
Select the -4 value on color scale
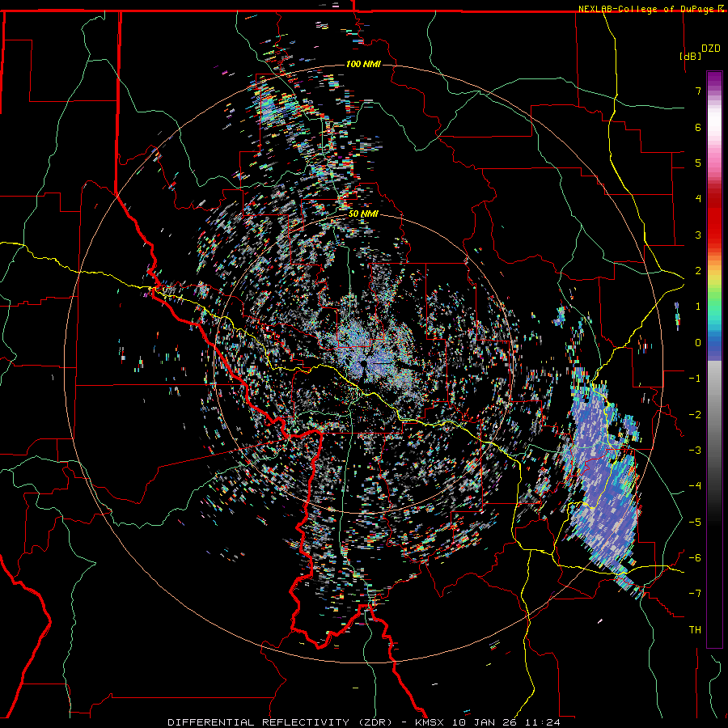[x=695, y=486]
